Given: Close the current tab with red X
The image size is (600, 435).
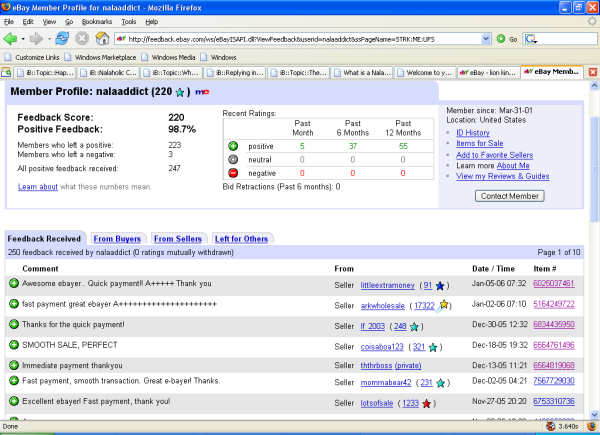Looking at the screenshot, I should pos(593,72).
